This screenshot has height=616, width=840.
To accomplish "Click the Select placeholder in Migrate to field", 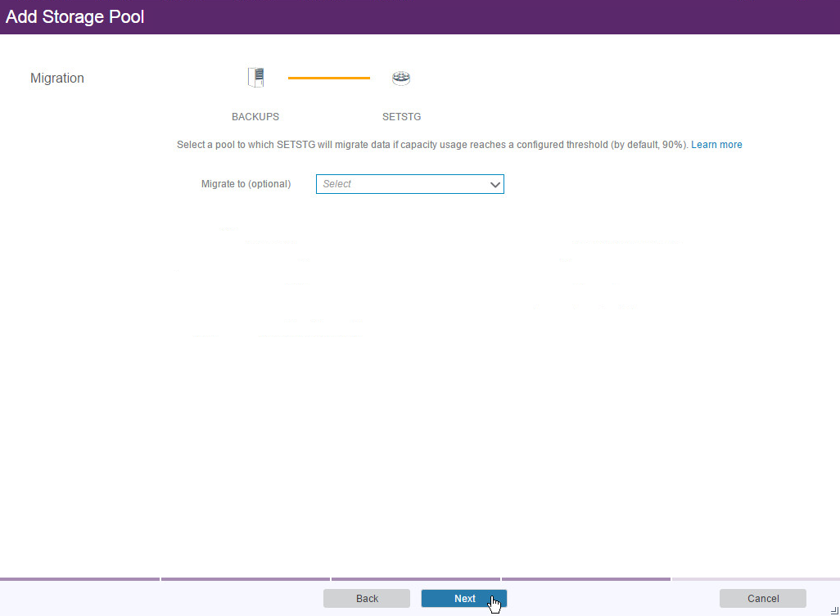I will point(337,184).
